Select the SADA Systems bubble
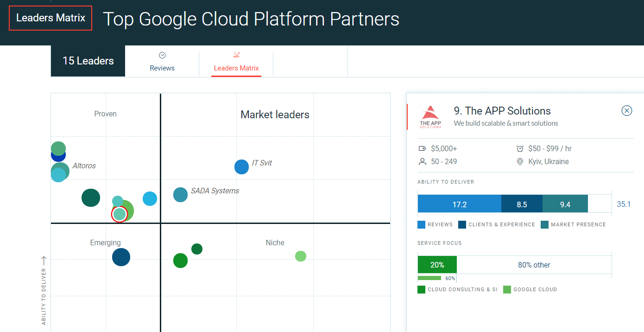Image resolution: width=644 pixels, height=332 pixels. click(180, 194)
